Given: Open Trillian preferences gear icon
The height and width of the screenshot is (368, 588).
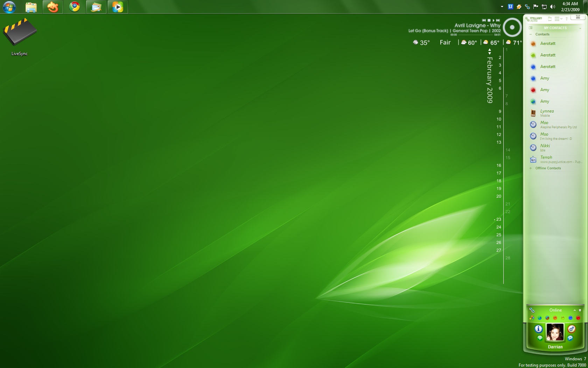Looking at the screenshot, I should (x=571, y=329).
